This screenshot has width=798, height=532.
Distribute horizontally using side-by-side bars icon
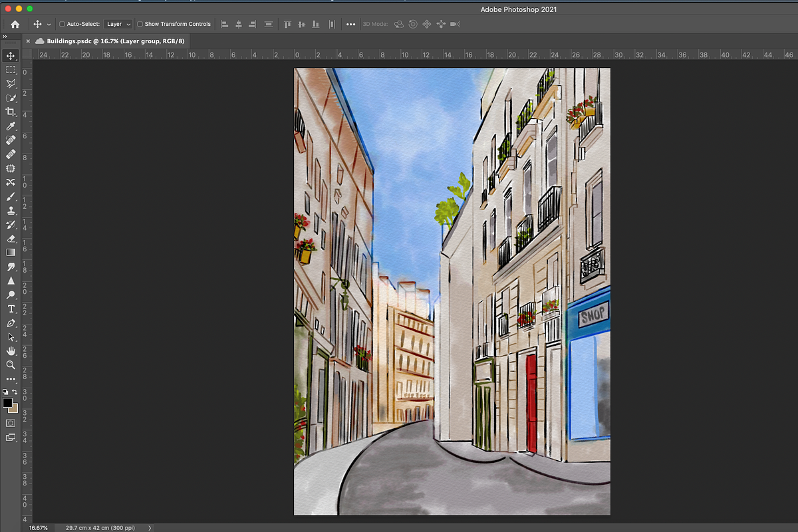click(331, 24)
